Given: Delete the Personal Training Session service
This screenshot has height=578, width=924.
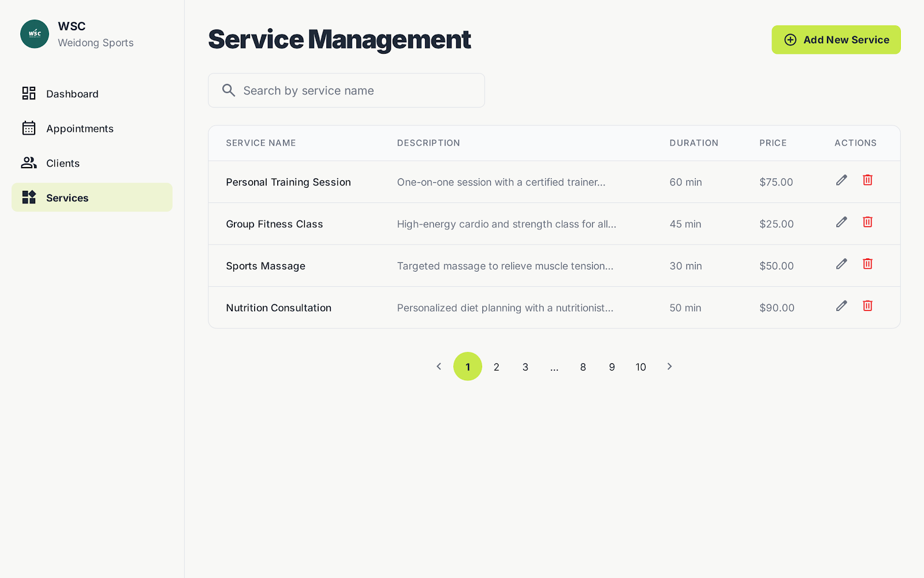Looking at the screenshot, I should click(867, 180).
